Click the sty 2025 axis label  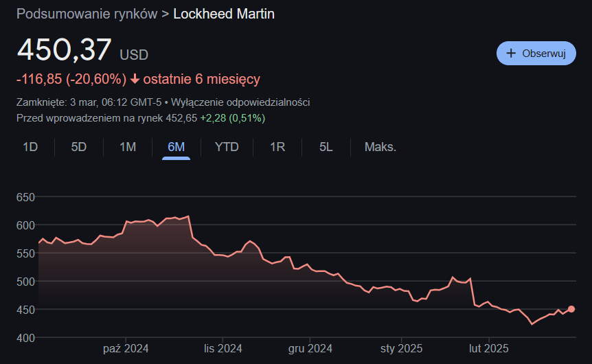pyautogui.click(x=401, y=348)
